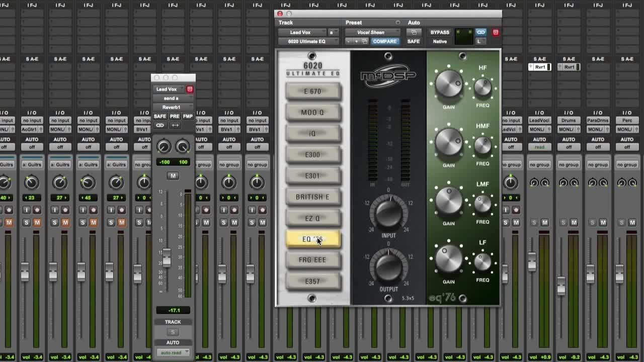
Task: Click the -17.1 send level readout
Action: [x=173, y=310]
